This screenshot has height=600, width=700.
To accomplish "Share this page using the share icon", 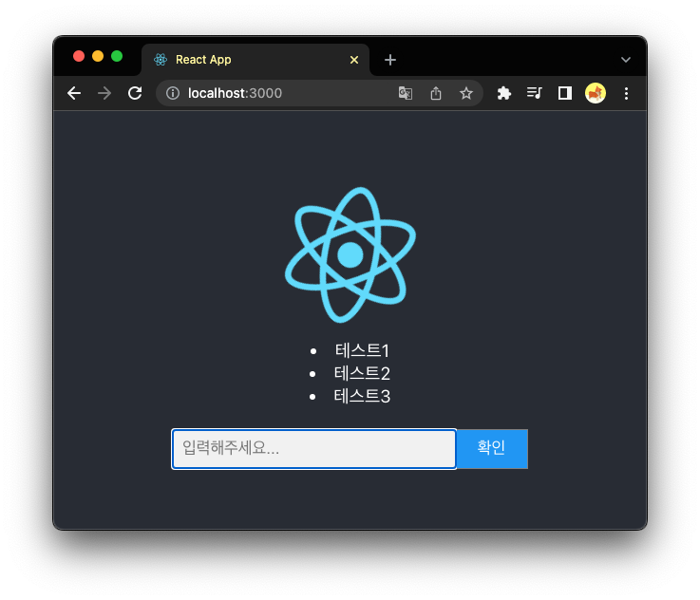I will pyautogui.click(x=436, y=93).
